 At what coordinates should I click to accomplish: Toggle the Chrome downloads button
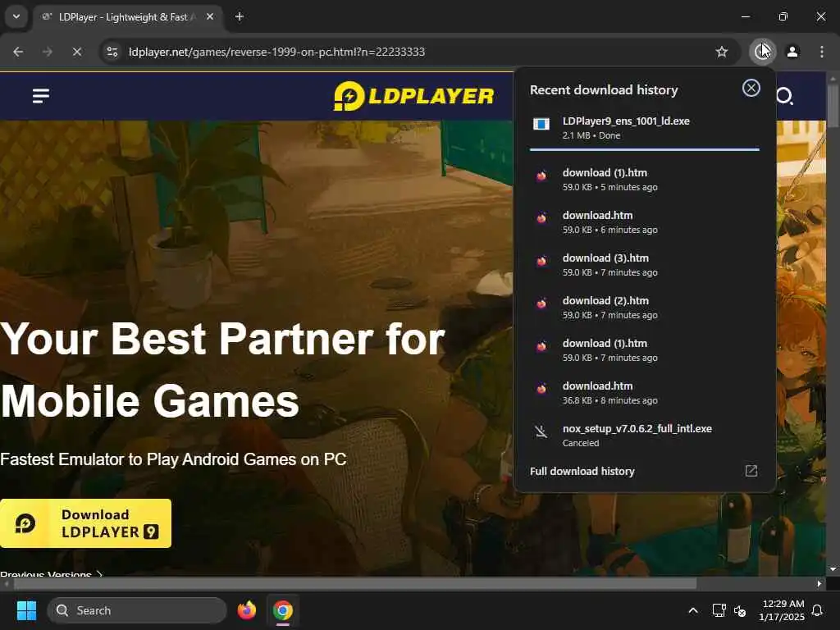click(762, 52)
